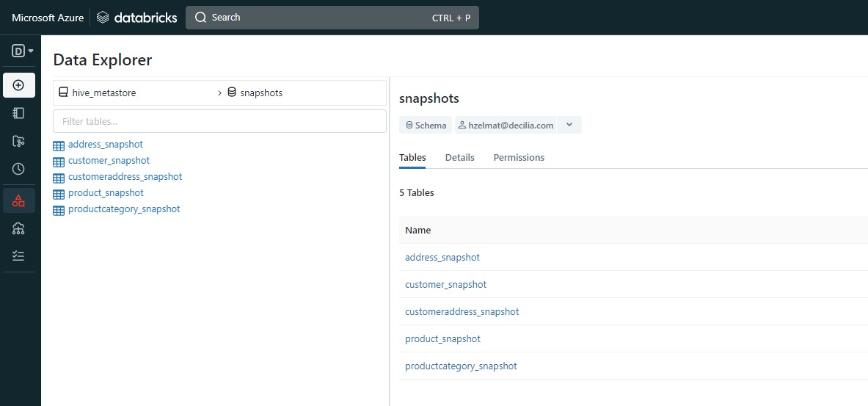868x406 pixels.
Task: Click the Data Explorer page title
Action: click(x=103, y=59)
